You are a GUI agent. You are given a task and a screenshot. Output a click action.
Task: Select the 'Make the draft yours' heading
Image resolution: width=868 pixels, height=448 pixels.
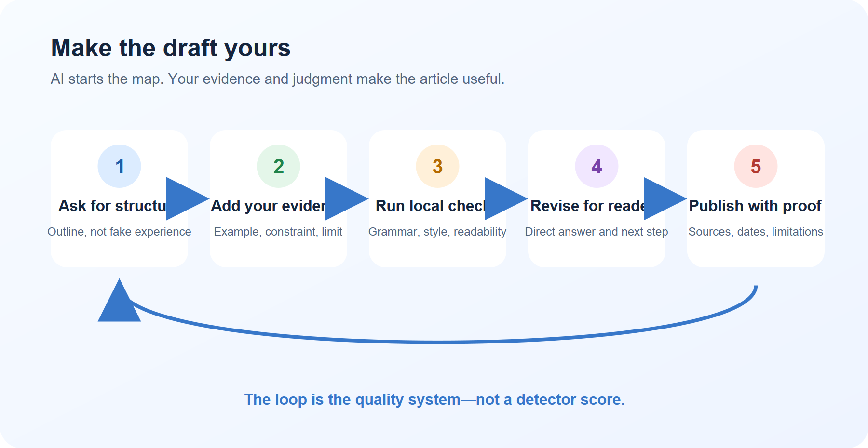(x=171, y=48)
